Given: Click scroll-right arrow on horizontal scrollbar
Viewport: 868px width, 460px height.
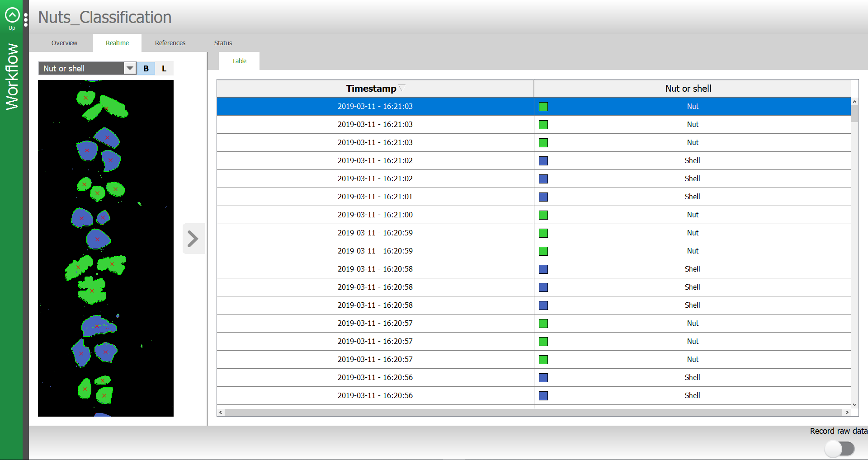Looking at the screenshot, I should 847,412.
